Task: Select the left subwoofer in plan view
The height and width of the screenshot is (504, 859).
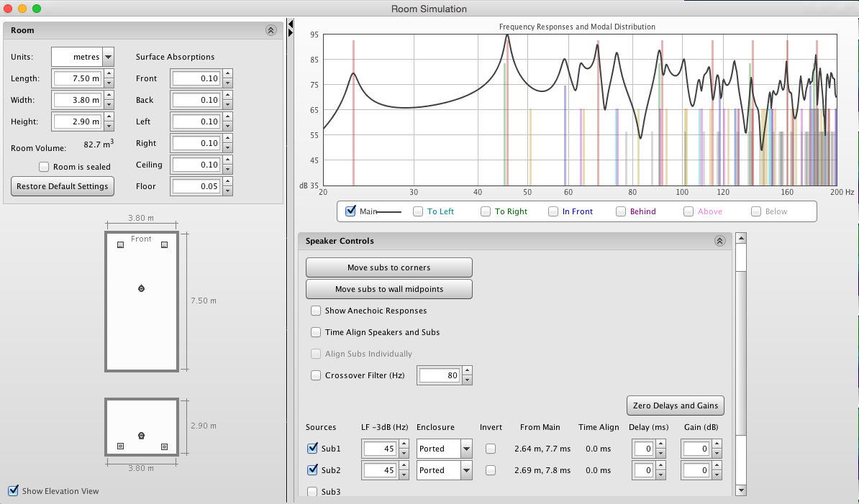Action: tap(120, 245)
